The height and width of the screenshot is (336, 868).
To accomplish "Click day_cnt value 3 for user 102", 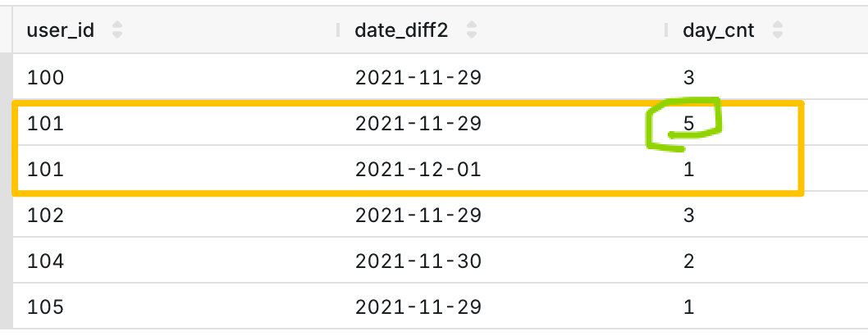I will [688, 216].
